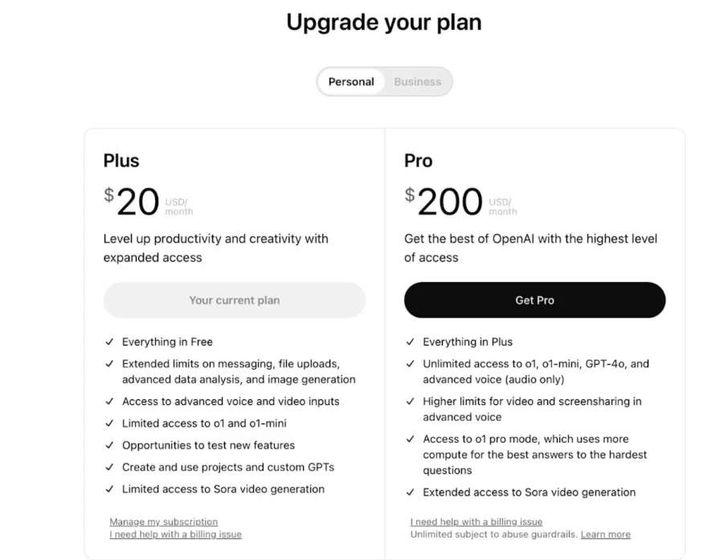Click checkmark next to Limited access to o1
Image resolution: width=728 pixels, height=560 pixels.
[x=109, y=423]
